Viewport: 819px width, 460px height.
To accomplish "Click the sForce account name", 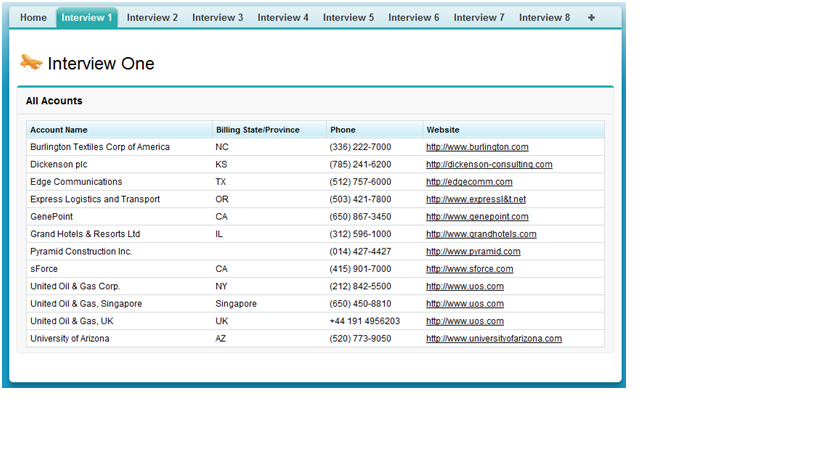I will (44, 269).
